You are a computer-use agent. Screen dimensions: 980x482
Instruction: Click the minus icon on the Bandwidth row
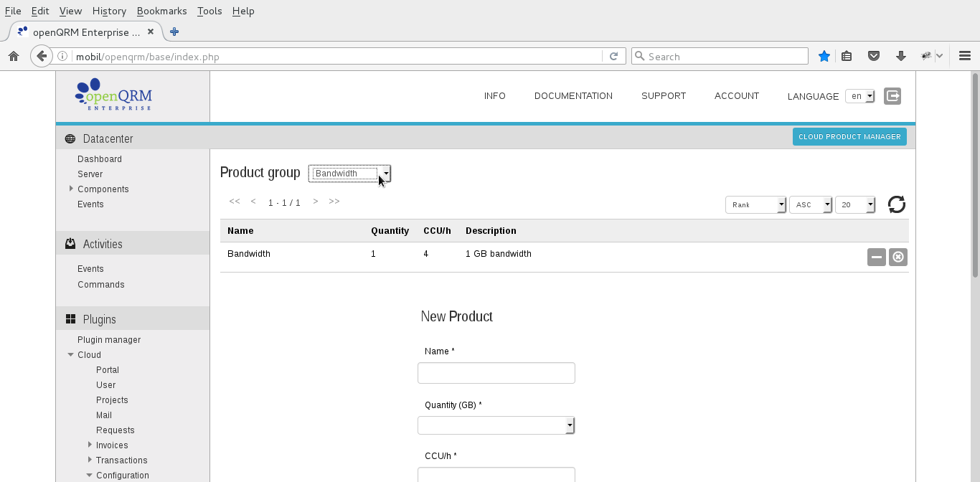(x=877, y=257)
